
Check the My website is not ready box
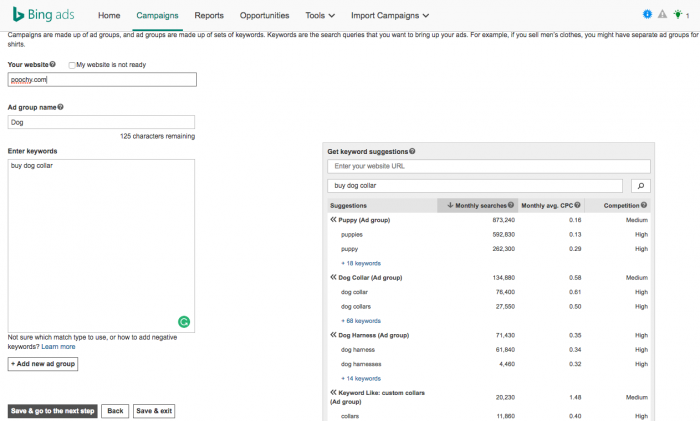tap(72, 65)
